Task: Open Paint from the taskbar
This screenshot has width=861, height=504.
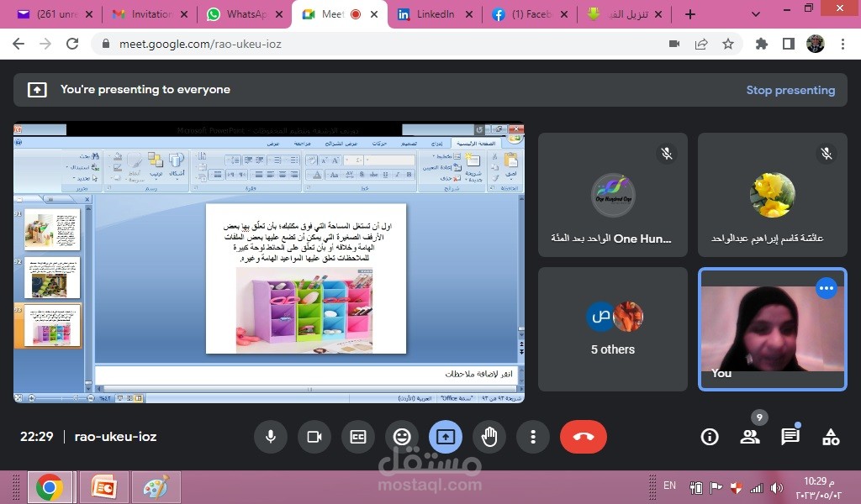Action: point(156,487)
